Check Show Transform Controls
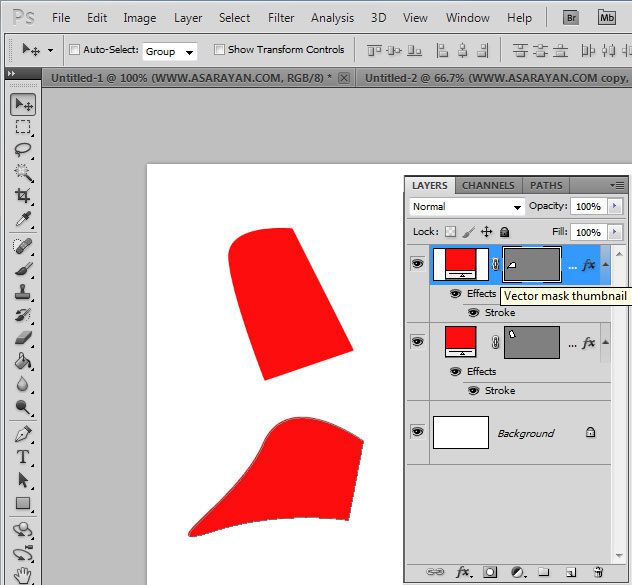The image size is (632, 585). (219, 50)
